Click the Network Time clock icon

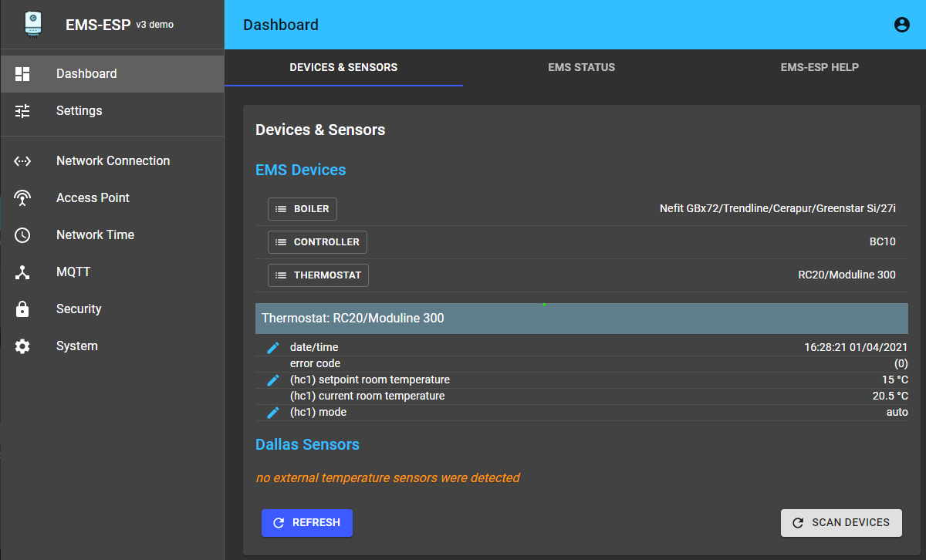(x=22, y=235)
